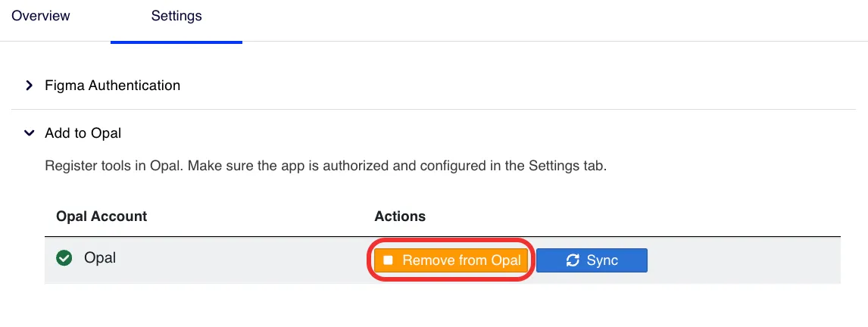Click the Opal account name text
Image resolution: width=868 pixels, height=327 pixels.
pos(100,258)
